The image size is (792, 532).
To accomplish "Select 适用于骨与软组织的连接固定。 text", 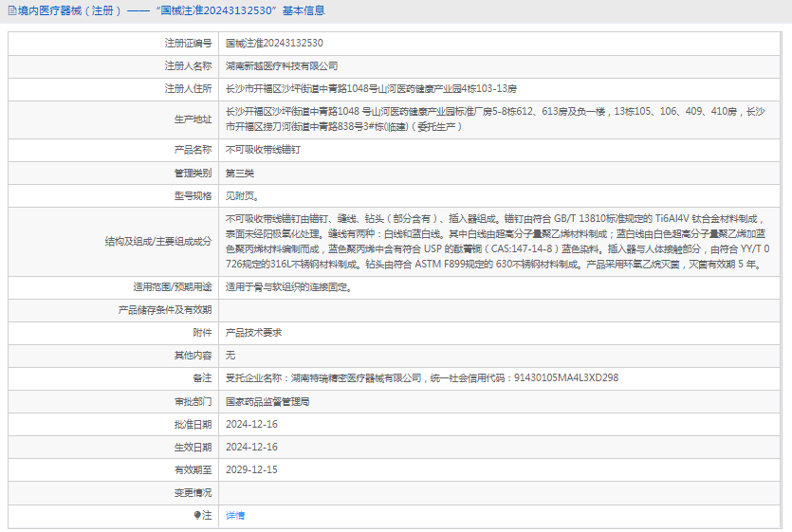I will click(x=289, y=287).
